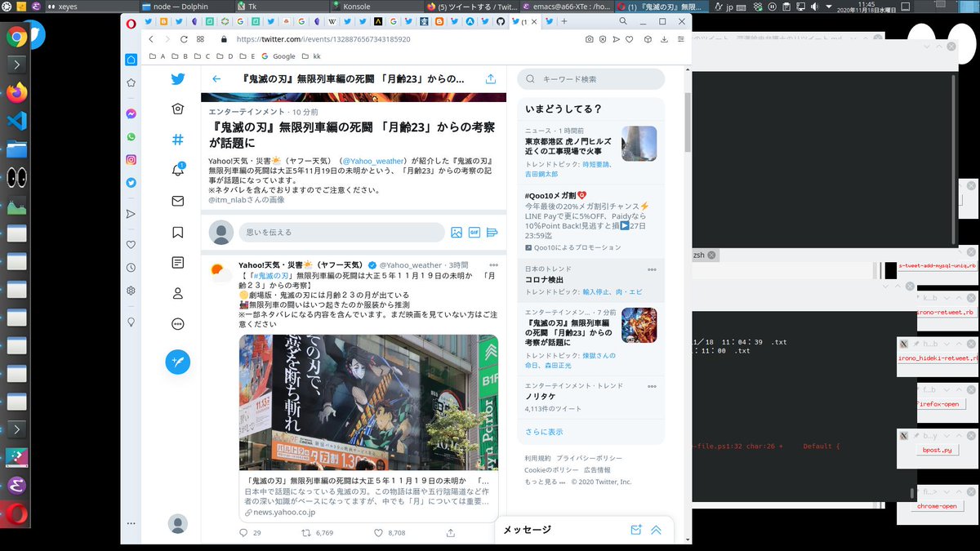Open WhatsApp in Opera sidebar
980x551 pixels.
[x=131, y=136]
